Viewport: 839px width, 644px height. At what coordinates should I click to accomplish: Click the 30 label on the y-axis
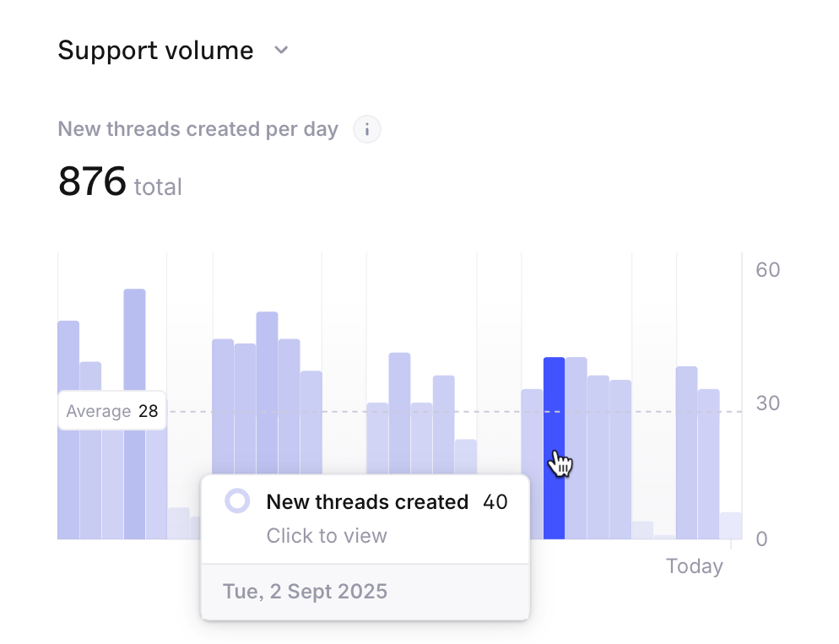pos(767,403)
